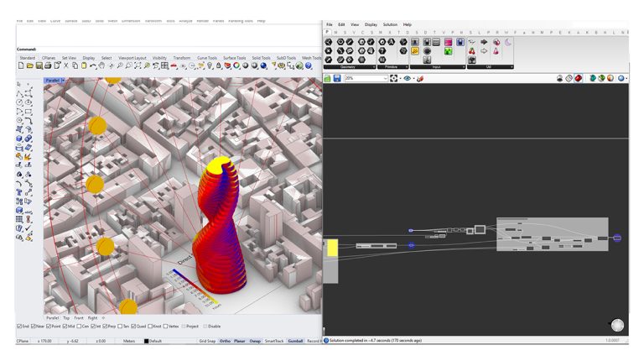Click the Print icon in Rhino toolbar
Viewport: 644px width, 361px height.
(x=49, y=65)
